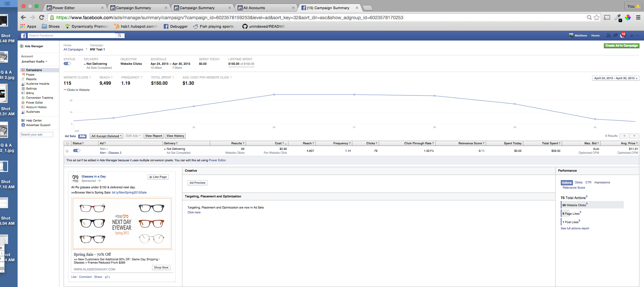
Task: Open Pages via its flag icon
Action: 23,75
